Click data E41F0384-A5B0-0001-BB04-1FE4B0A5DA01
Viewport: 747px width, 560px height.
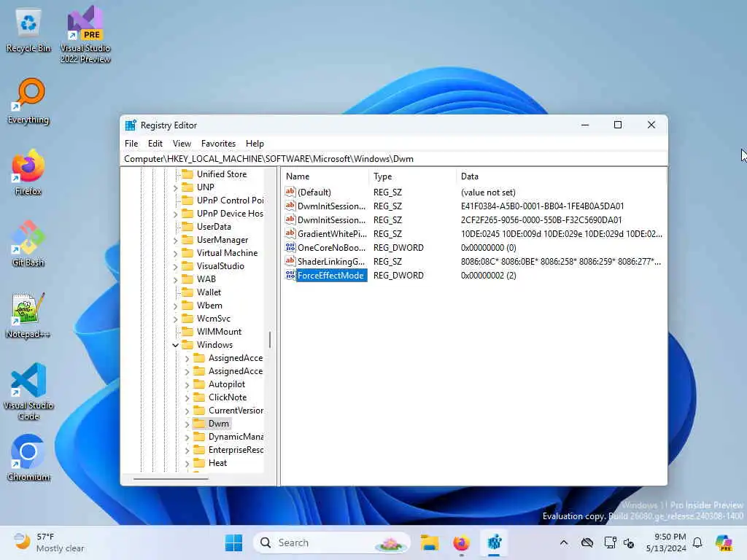[x=542, y=206]
